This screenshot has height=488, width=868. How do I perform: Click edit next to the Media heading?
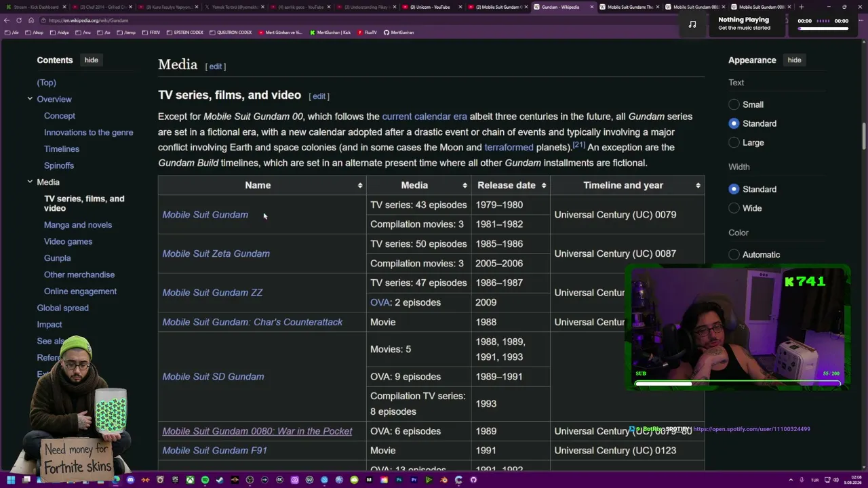coord(216,66)
